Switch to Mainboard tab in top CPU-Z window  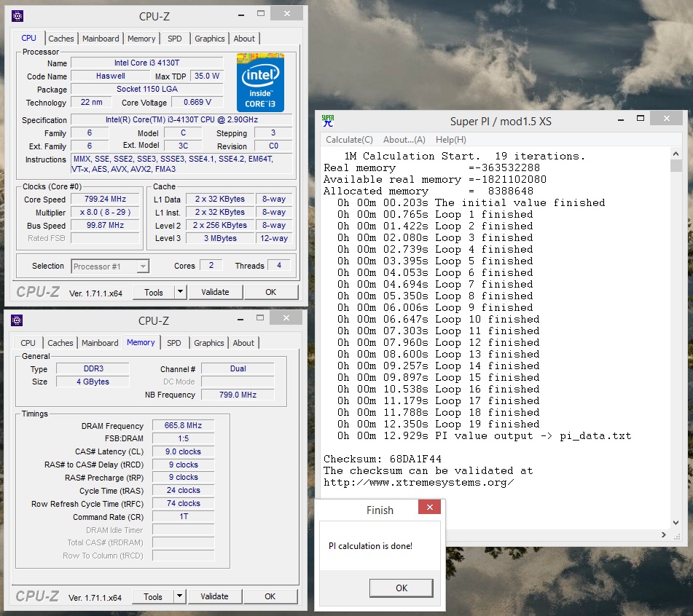pyautogui.click(x=101, y=39)
